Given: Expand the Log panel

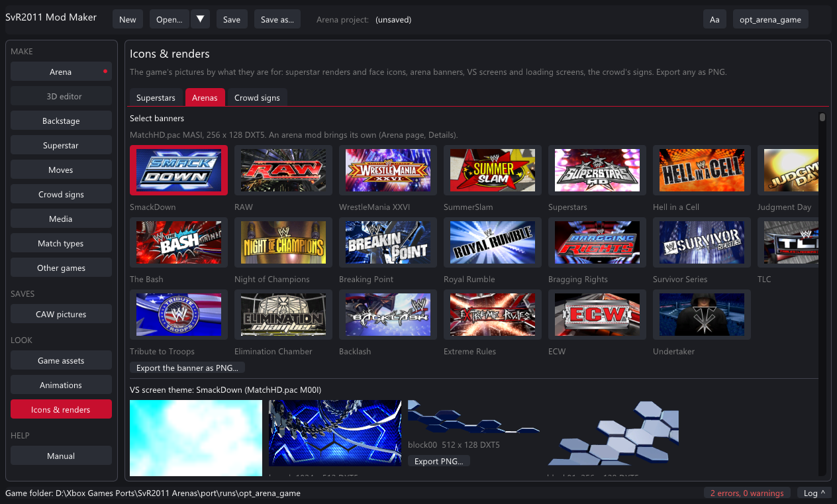Looking at the screenshot, I should pyautogui.click(x=814, y=493).
